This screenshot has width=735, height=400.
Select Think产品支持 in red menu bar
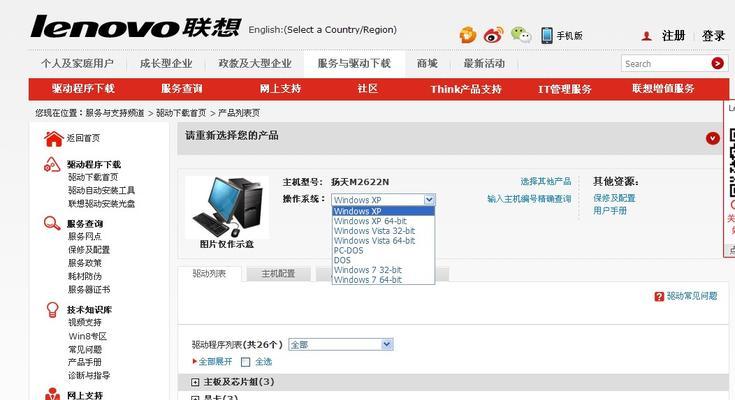(x=466, y=89)
